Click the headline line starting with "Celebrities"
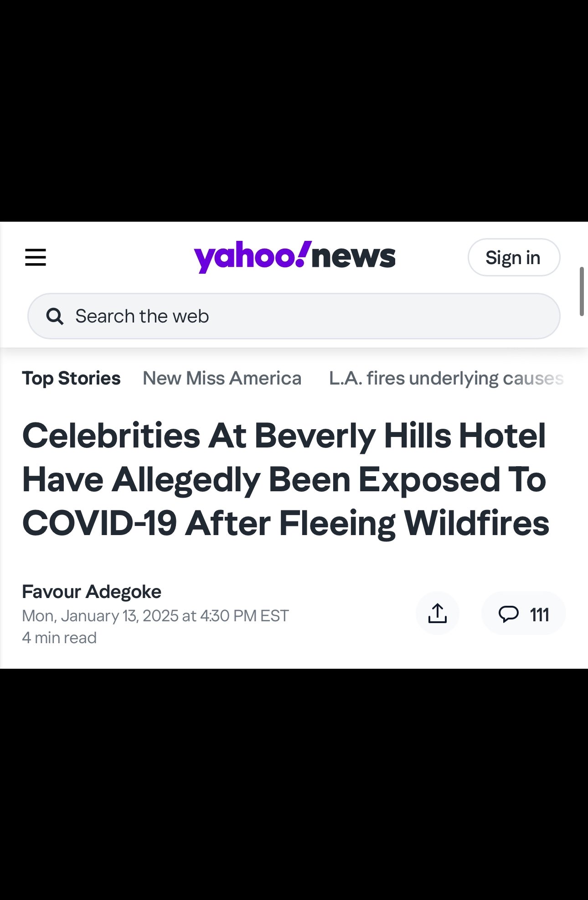 click(x=284, y=436)
